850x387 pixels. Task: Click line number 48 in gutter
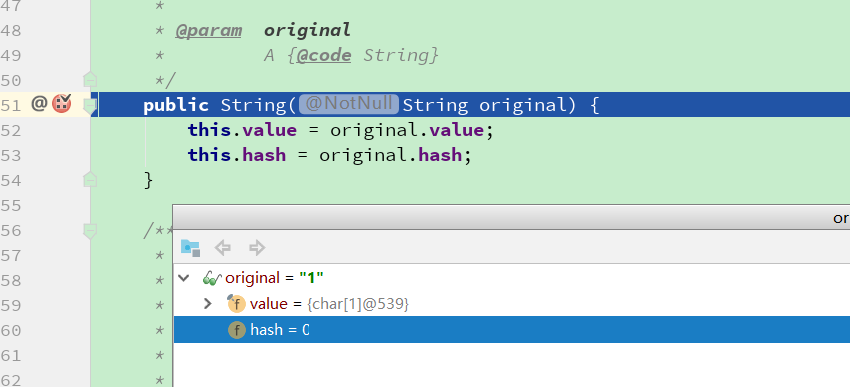(x=10, y=30)
